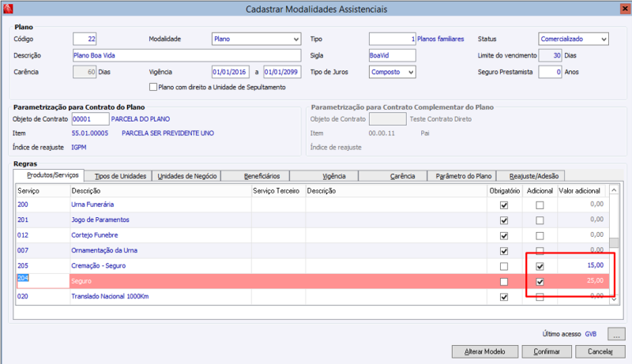Screen dimensions: 632x364
Task: Enable the Unidade de Sepultamento checkbox
Action: point(153,87)
